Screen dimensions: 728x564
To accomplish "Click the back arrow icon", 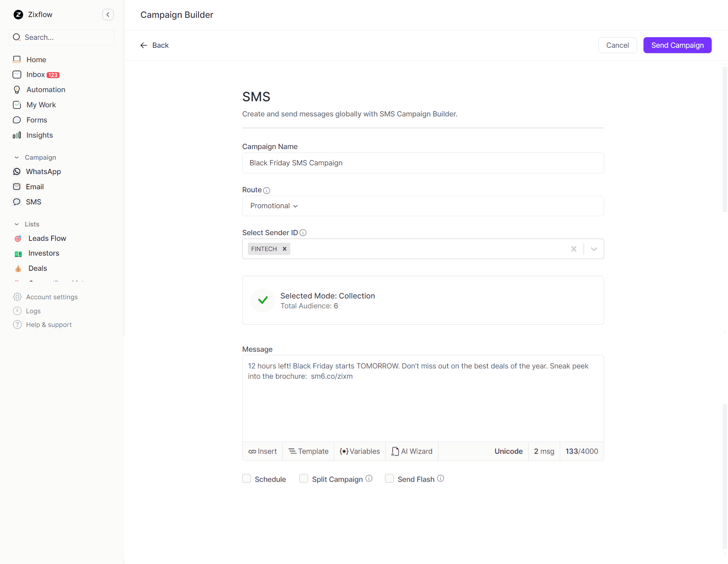I will coord(144,46).
